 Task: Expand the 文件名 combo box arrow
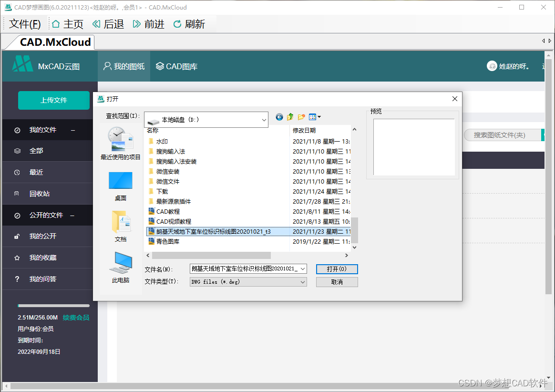pos(303,269)
